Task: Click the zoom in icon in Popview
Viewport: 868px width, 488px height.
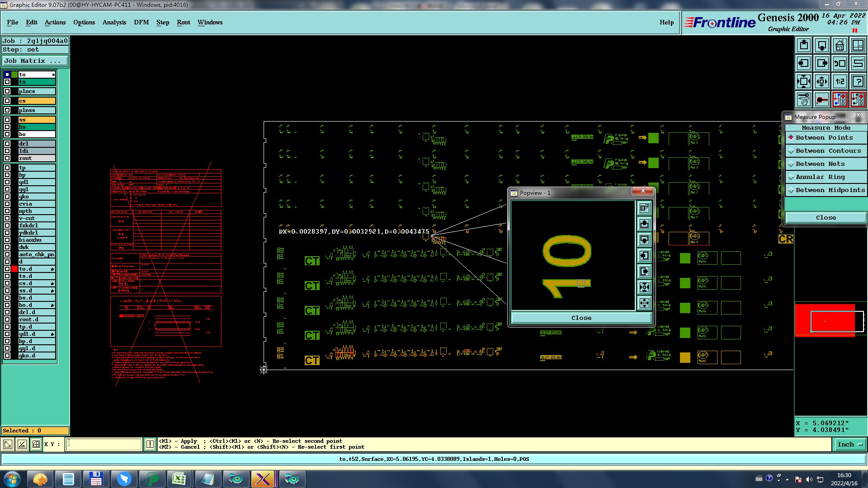Action: pyautogui.click(x=644, y=287)
